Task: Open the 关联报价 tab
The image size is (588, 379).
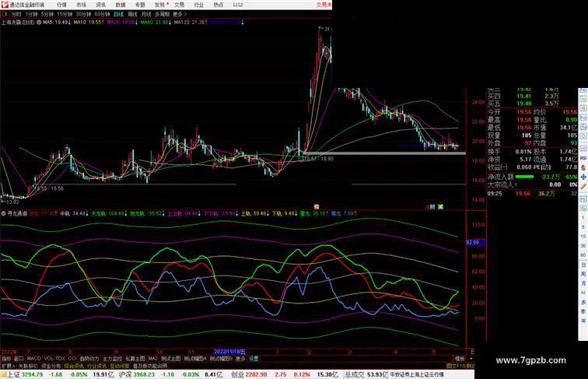Action: point(28,366)
